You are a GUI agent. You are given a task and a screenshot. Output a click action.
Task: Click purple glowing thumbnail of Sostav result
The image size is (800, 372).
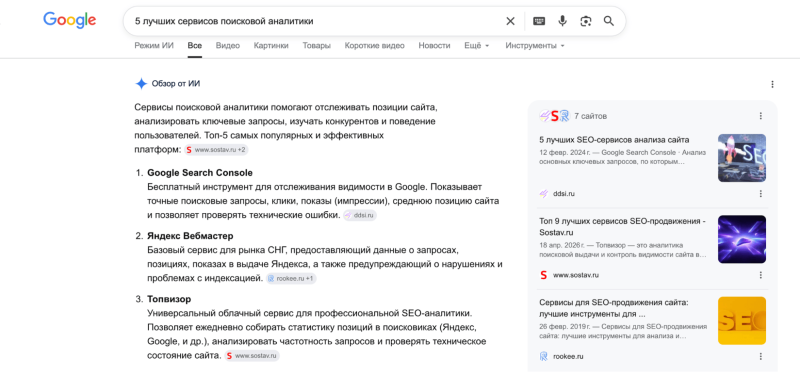(741, 239)
